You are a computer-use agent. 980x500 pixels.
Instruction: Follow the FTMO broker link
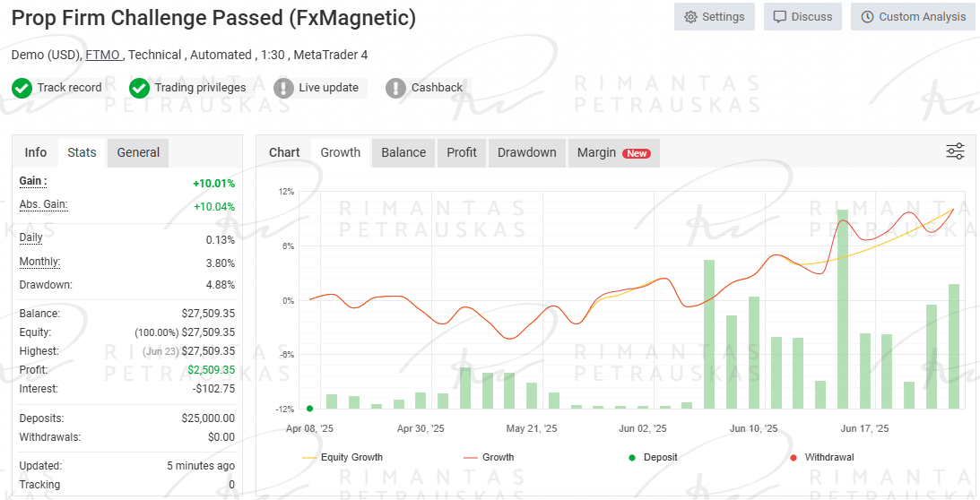103,55
